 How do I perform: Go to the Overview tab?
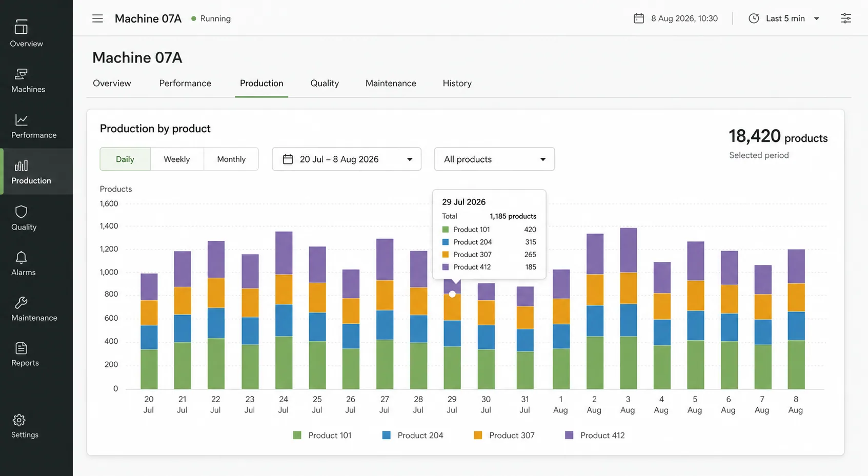(112, 84)
